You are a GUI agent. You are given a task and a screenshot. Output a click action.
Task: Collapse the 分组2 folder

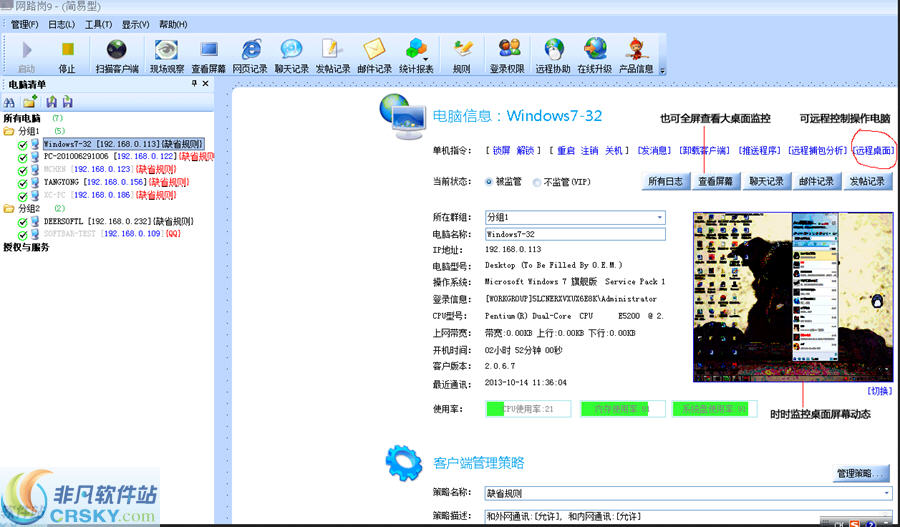9,209
